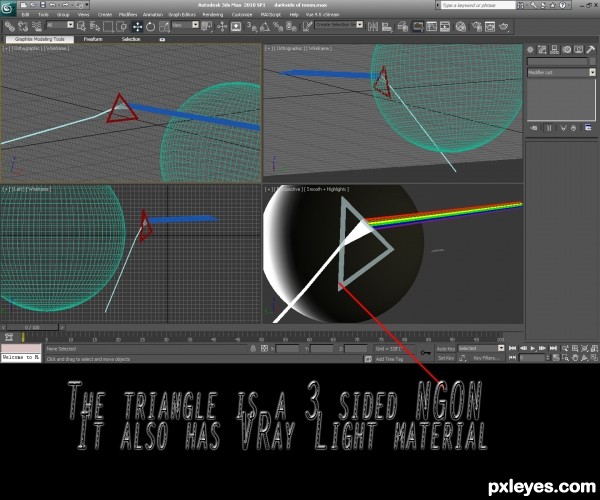Open the Motion command panel

coord(566,50)
